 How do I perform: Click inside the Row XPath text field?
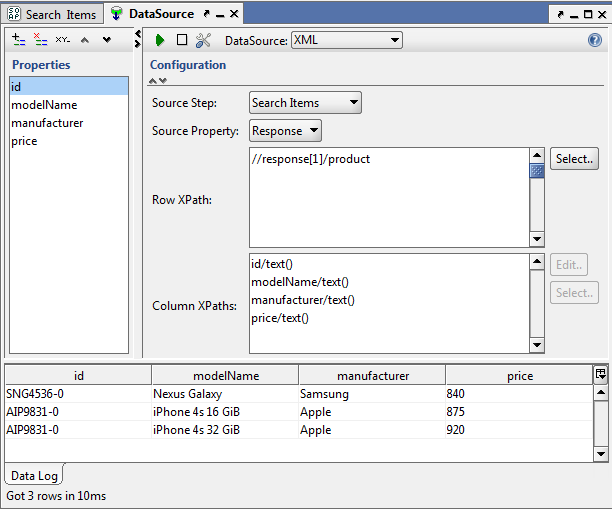point(390,198)
